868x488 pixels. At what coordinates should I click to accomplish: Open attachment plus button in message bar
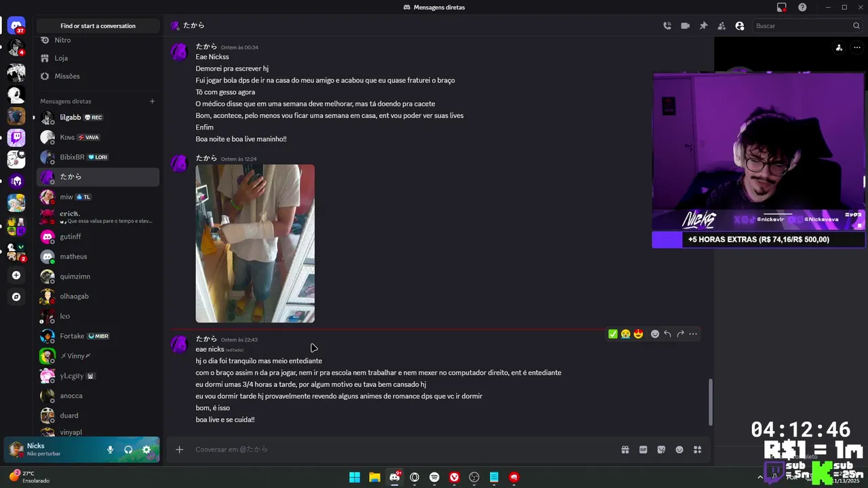click(x=180, y=449)
